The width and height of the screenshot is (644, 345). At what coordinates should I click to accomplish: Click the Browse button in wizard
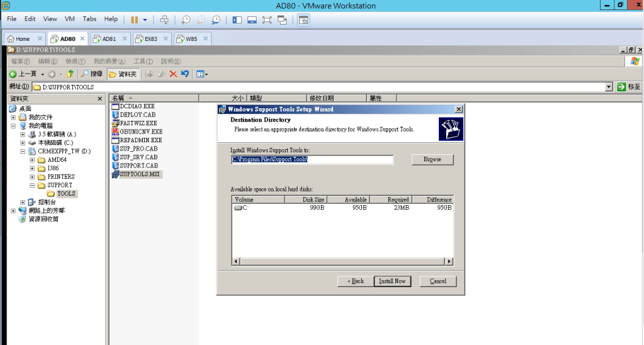click(432, 159)
